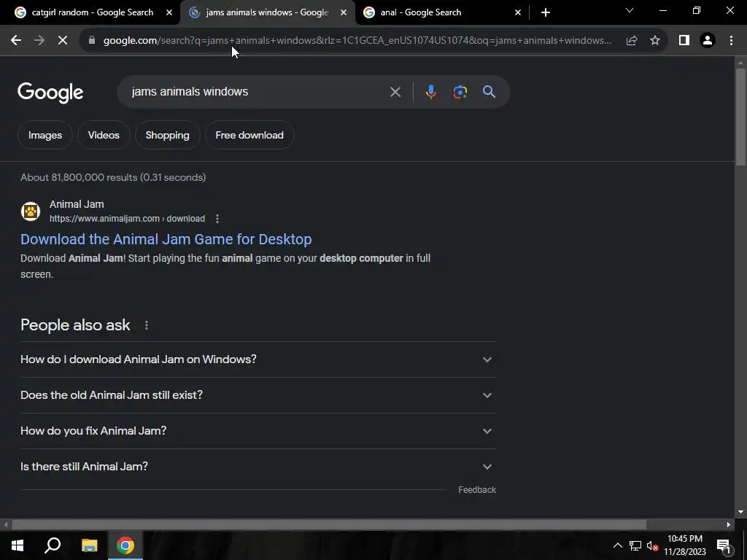Viewport: 747px width, 560px height.
Task: Open Windows taskbar search
Action: pos(53,545)
